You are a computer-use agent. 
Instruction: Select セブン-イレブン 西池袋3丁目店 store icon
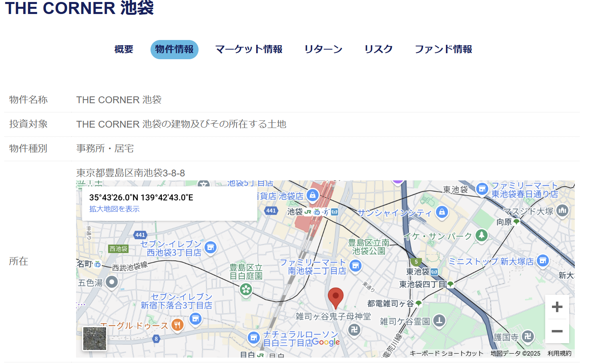[x=211, y=248]
